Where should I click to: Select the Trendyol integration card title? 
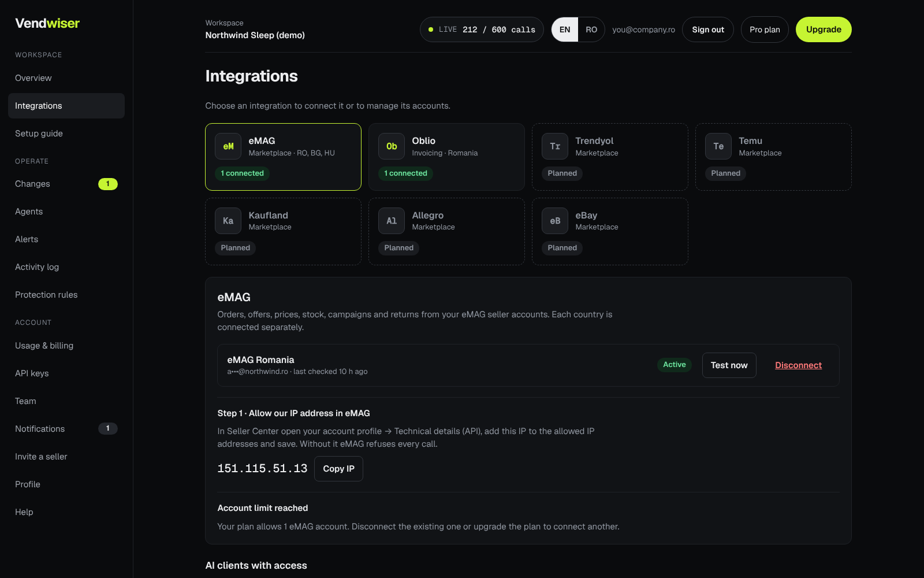coord(594,141)
